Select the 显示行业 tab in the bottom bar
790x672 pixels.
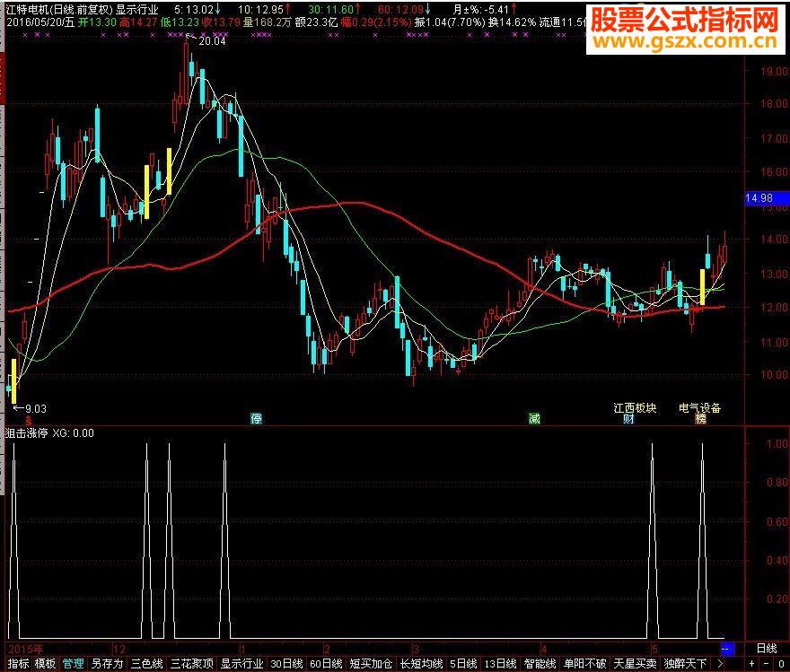click(x=241, y=664)
